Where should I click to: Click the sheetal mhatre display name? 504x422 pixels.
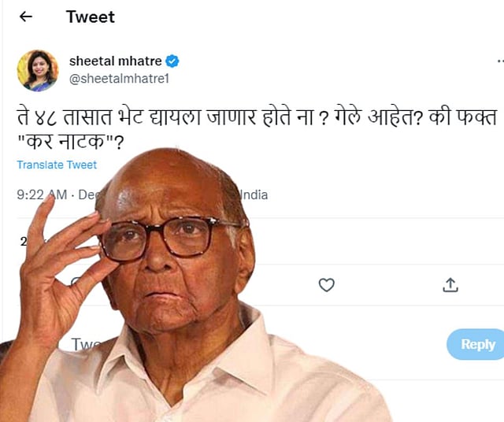pos(114,61)
